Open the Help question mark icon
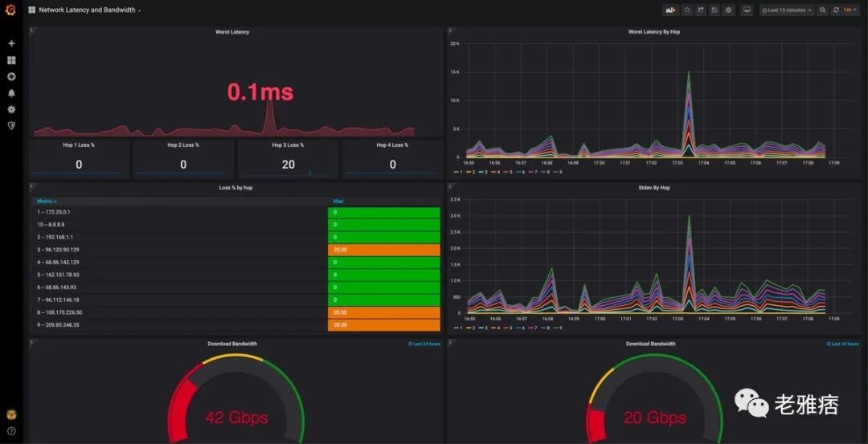 click(x=11, y=430)
